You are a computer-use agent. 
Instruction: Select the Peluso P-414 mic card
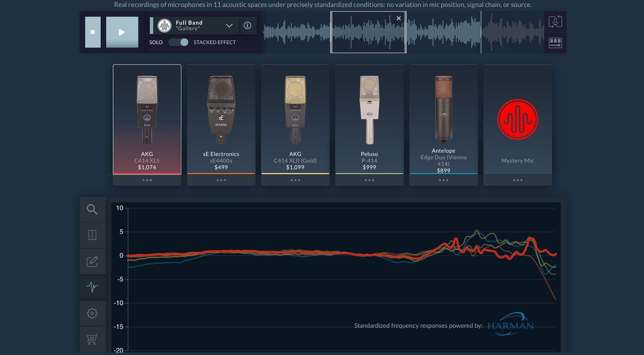pyautogui.click(x=369, y=119)
